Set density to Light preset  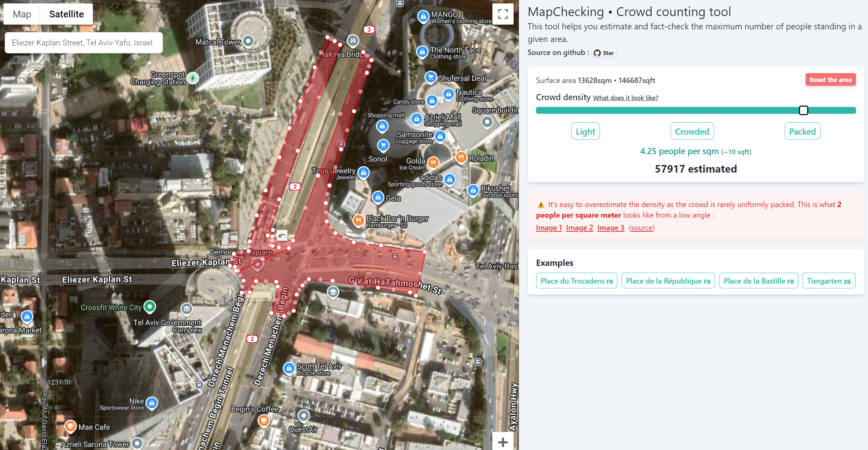click(585, 131)
